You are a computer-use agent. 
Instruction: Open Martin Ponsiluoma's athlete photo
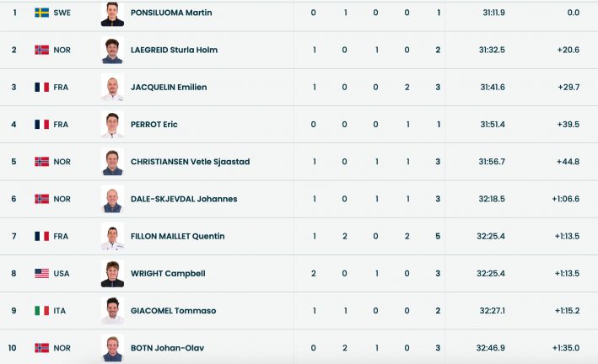(x=112, y=13)
